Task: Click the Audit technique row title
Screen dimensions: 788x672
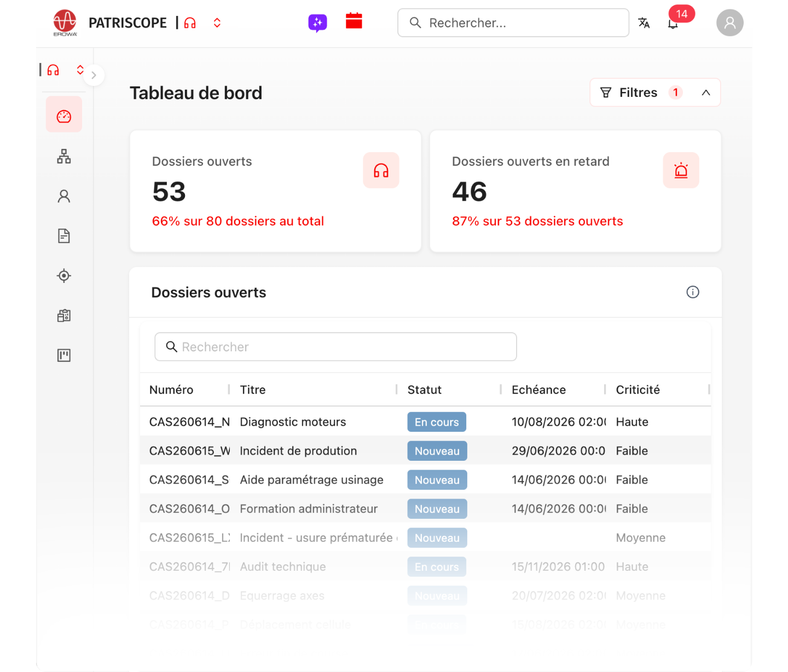Action: tap(283, 567)
